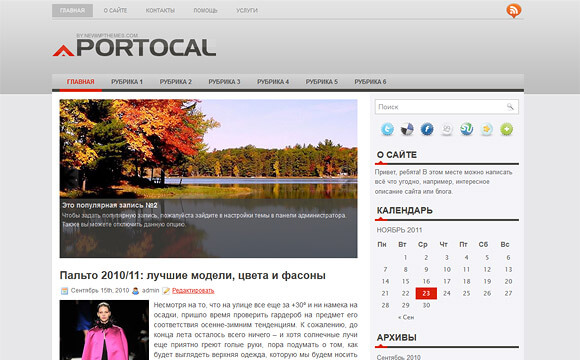Click the post date Сентябрь 15th, 2010
580x360 pixels.
(100, 291)
